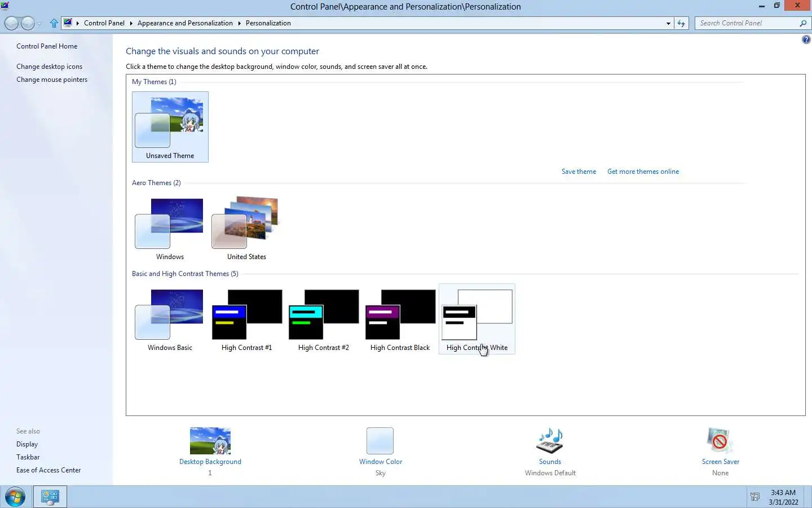812x508 pixels.
Task: Open Ease of Access Center
Action: point(48,470)
